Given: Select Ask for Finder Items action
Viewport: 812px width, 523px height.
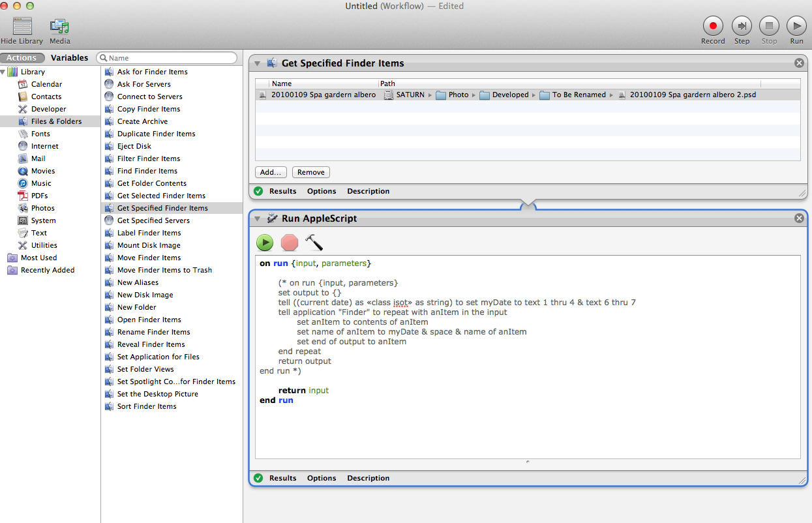Looking at the screenshot, I should [x=152, y=72].
